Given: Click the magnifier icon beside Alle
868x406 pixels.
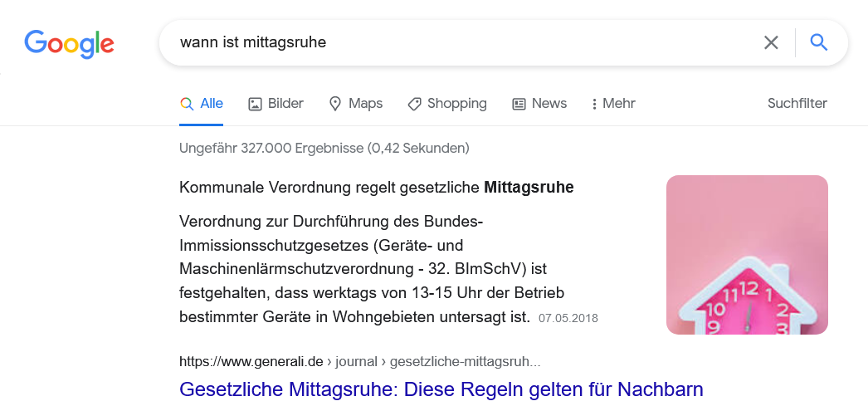Looking at the screenshot, I should tap(187, 104).
